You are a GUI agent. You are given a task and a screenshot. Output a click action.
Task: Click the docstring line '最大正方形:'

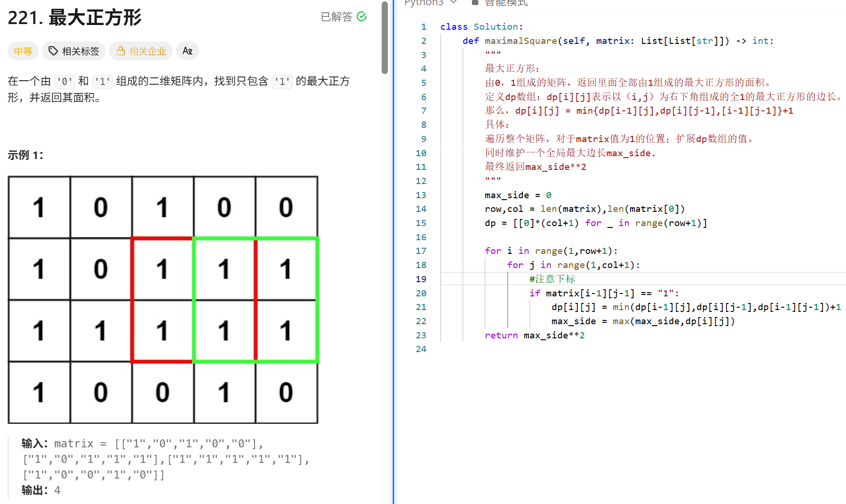(512, 68)
